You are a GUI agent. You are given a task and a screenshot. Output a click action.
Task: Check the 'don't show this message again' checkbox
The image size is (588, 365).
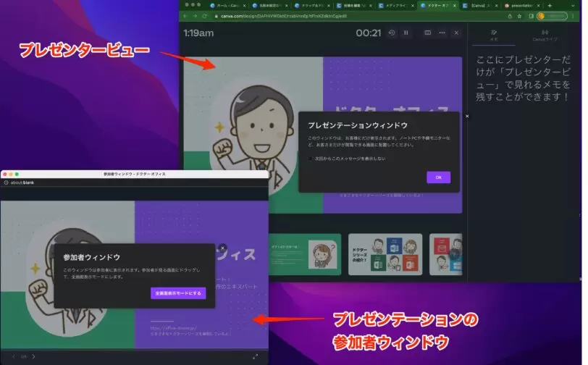[x=310, y=159]
